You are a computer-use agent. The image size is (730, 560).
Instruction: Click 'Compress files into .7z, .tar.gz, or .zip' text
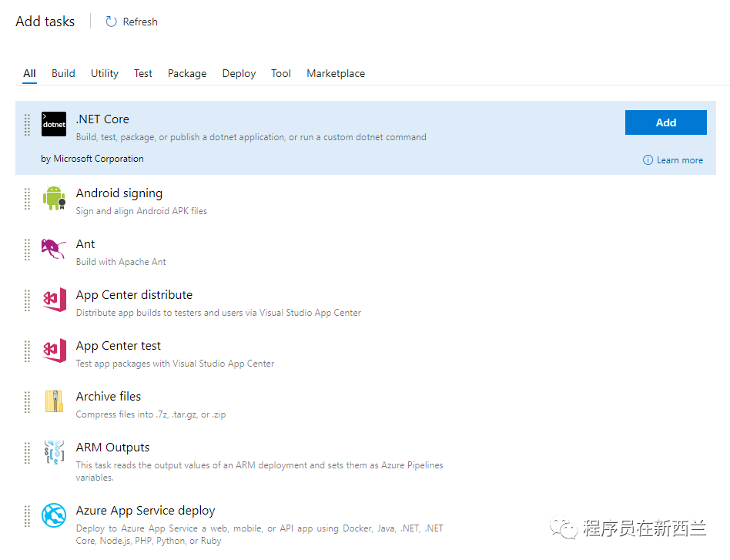pos(151,414)
